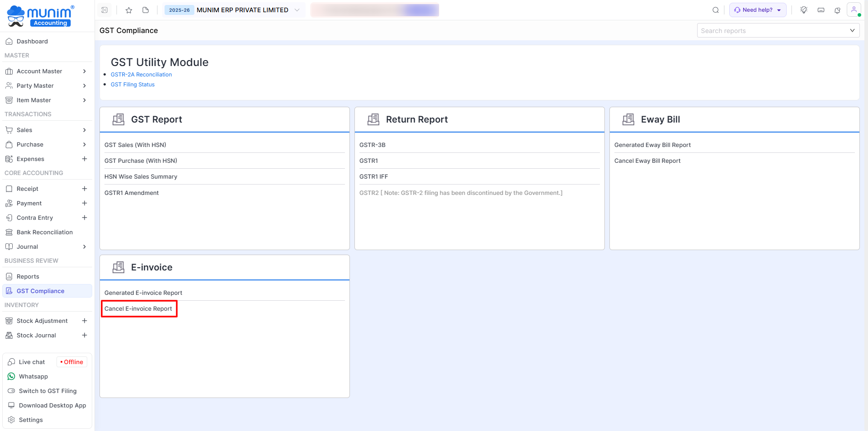The image size is (868, 431).
Task: Open the user profile avatar icon
Action: [854, 10]
